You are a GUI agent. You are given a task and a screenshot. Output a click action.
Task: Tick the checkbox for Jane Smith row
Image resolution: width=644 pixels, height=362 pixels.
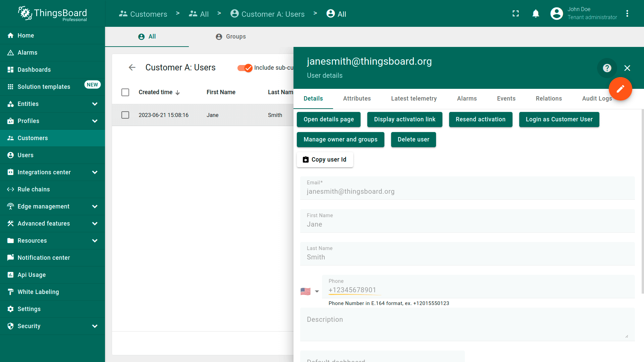click(x=125, y=115)
